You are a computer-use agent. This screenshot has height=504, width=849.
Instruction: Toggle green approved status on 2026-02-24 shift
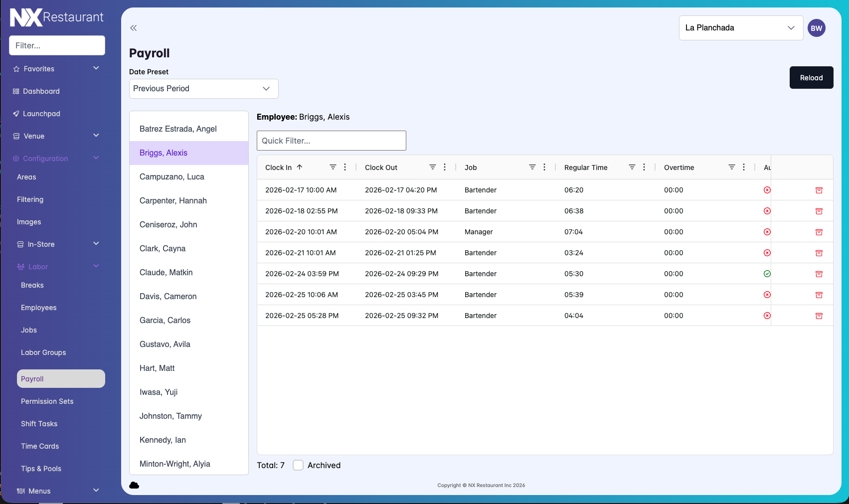[x=767, y=274]
